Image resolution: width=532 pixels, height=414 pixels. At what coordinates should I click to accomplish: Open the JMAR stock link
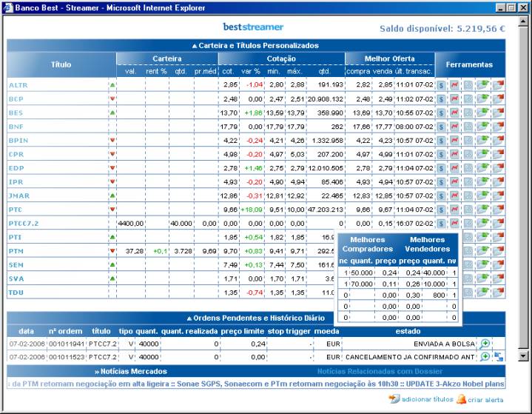19,196
